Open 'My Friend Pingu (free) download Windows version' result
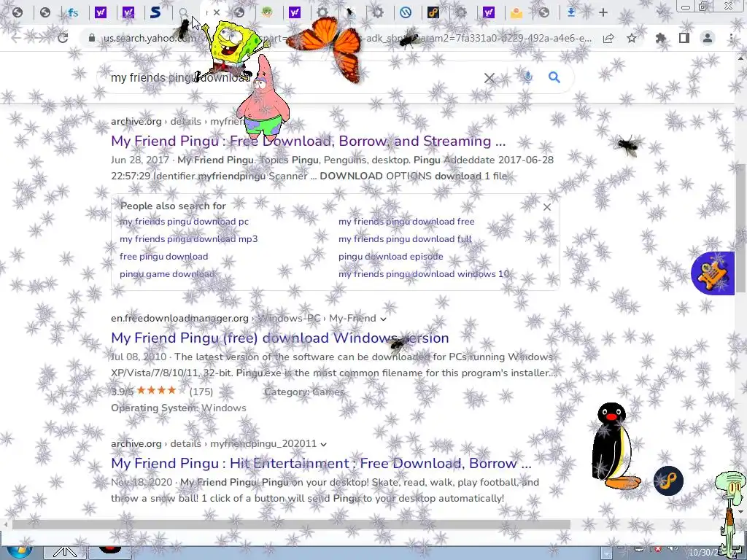 click(279, 338)
